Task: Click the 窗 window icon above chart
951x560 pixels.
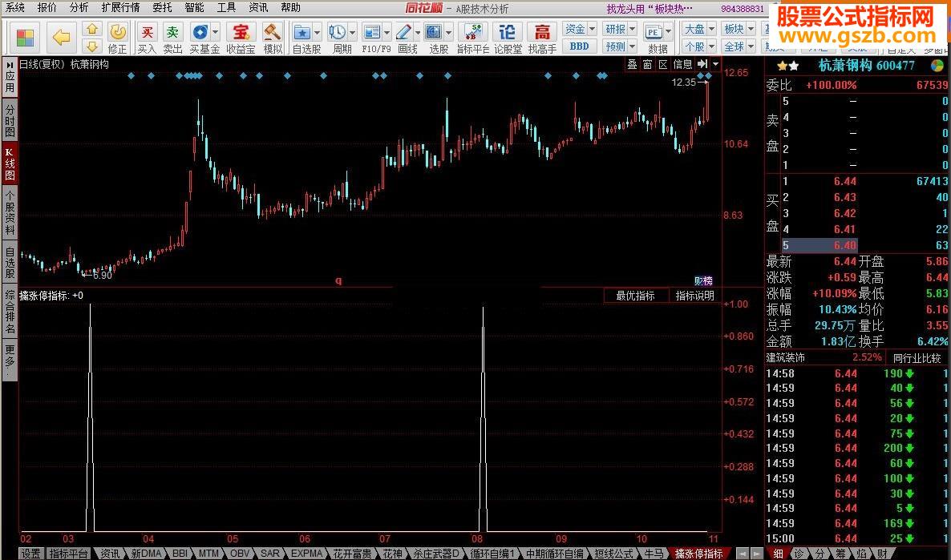Action: point(647,64)
